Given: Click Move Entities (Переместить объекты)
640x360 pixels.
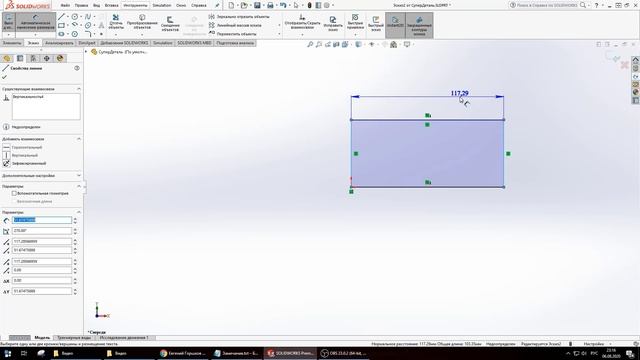Looking at the screenshot, I should [233, 34].
